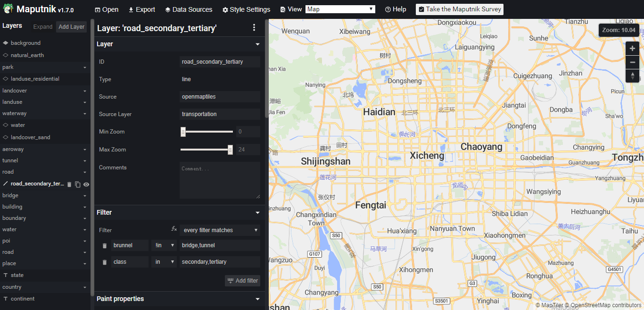Open the Open style dialog
This screenshot has width=644, height=310.
click(107, 9)
